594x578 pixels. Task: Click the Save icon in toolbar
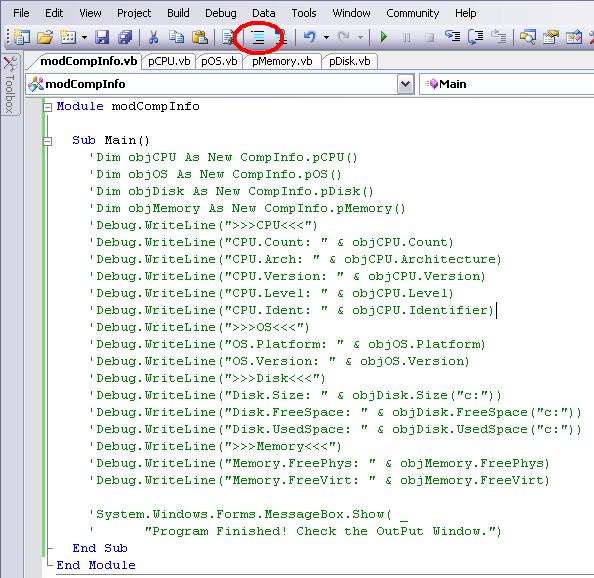[102, 37]
